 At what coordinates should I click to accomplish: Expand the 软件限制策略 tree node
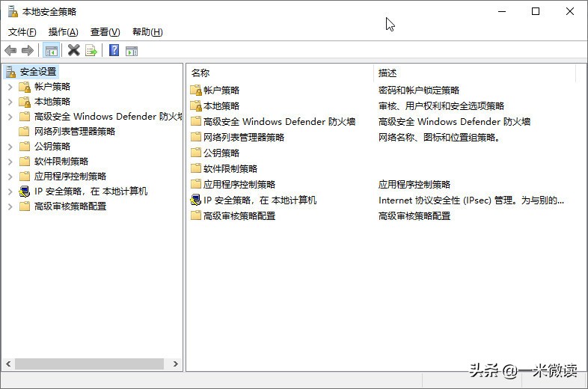[x=10, y=162]
